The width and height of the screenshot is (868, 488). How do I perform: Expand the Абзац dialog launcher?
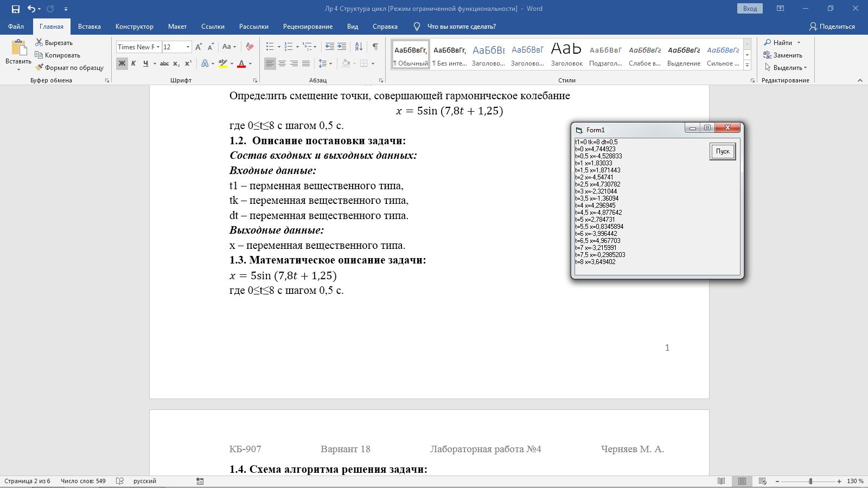pyautogui.click(x=381, y=80)
